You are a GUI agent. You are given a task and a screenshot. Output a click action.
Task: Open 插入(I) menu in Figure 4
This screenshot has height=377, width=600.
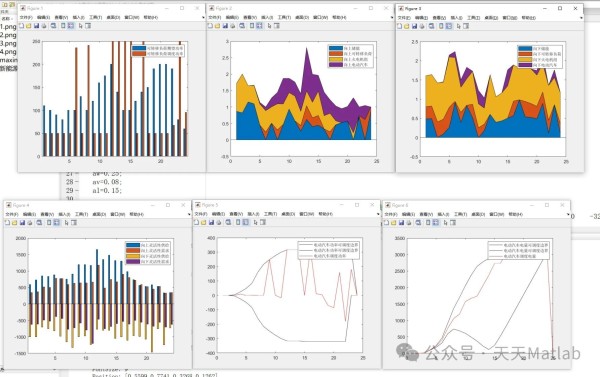pyautogui.click(x=64, y=214)
